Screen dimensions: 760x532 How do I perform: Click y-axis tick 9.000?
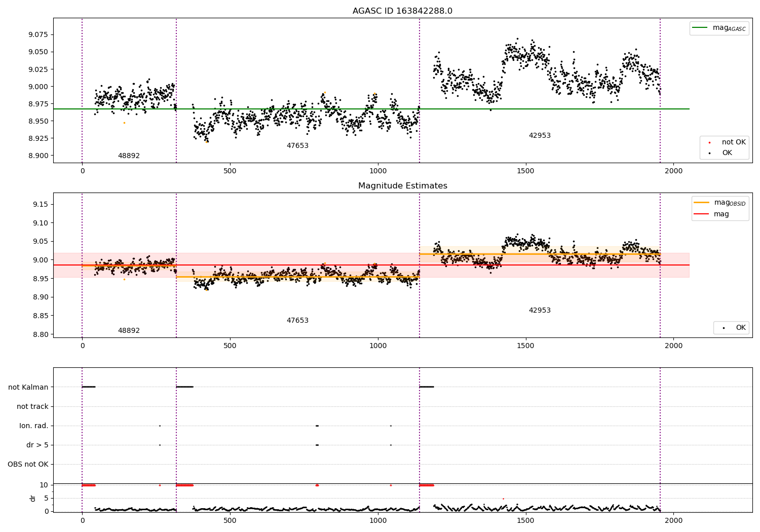pos(38,87)
